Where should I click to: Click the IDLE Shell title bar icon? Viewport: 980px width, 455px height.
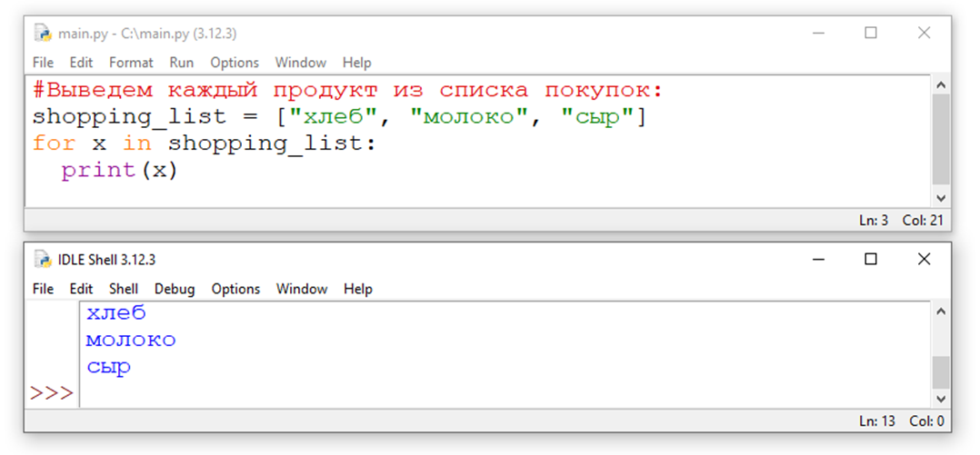[x=43, y=259]
